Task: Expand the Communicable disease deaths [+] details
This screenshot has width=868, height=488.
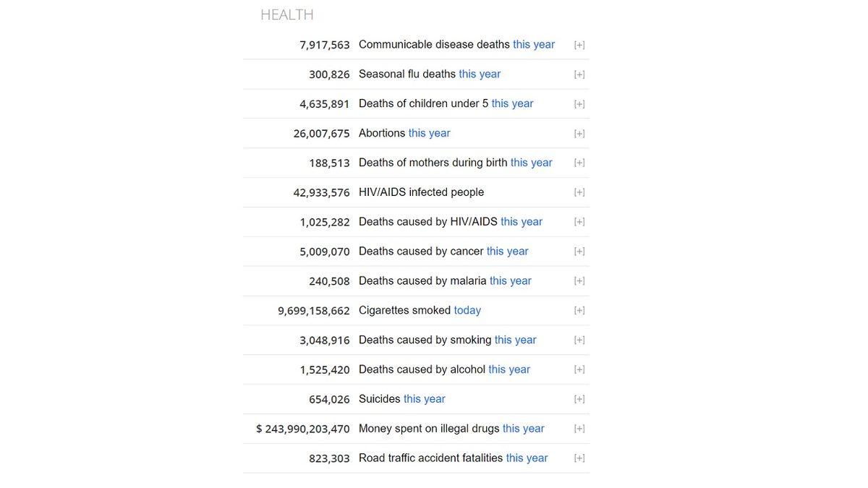Action: click(579, 45)
